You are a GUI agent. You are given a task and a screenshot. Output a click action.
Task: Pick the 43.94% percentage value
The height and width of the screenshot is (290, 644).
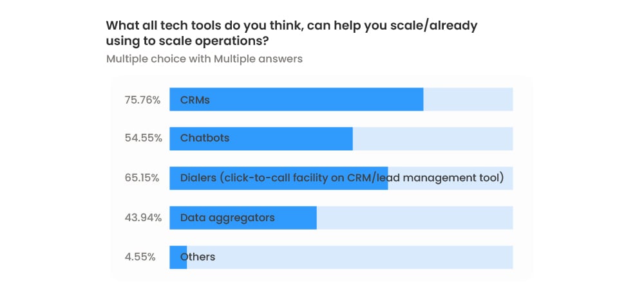tap(143, 218)
